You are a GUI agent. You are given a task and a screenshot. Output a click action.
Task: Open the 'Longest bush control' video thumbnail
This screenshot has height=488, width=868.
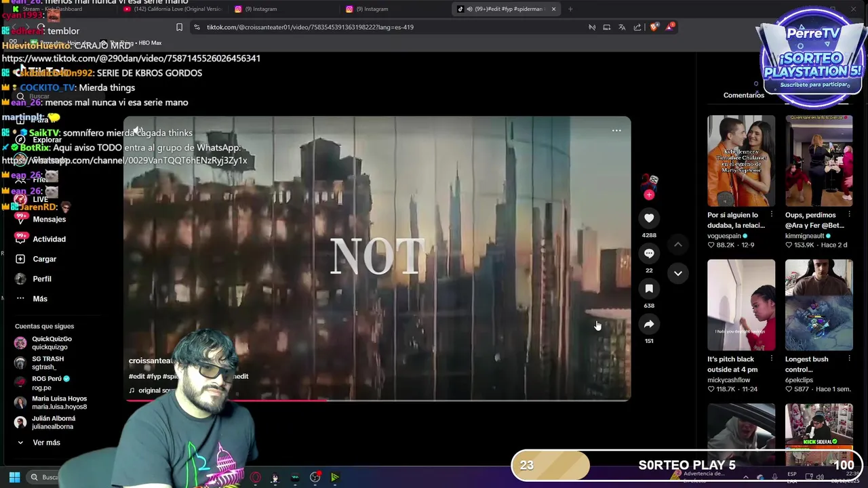(819, 305)
